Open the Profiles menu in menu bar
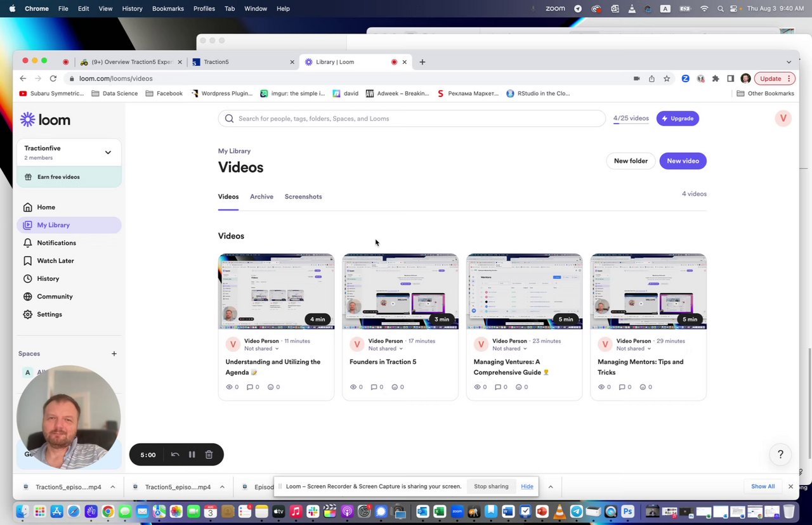812x525 pixels. [204, 9]
